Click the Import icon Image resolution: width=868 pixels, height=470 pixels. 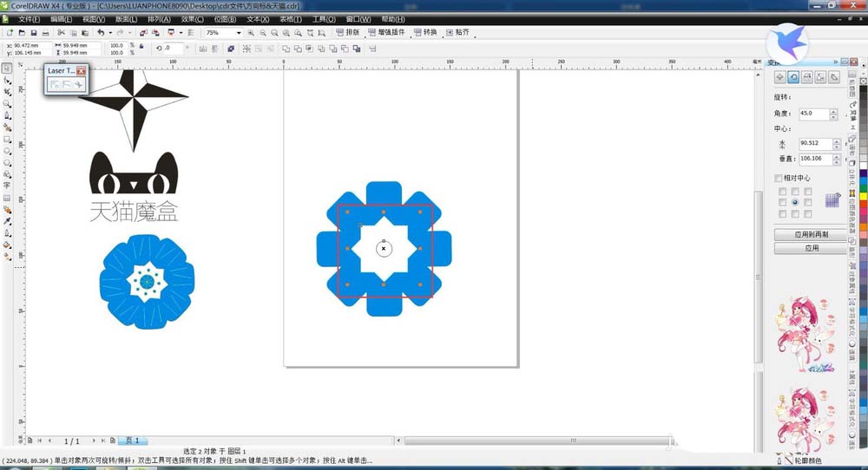coord(143,33)
